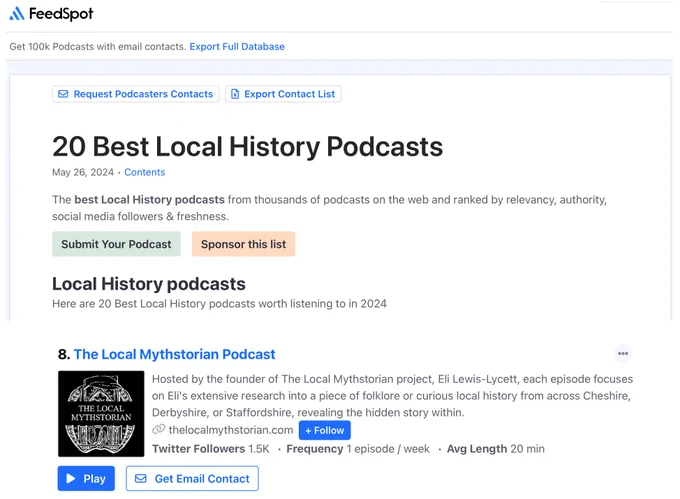Viewport: 680px width, 499px height.
Task: Click the 20 Best Local History Podcasts heading
Action: [x=247, y=146]
